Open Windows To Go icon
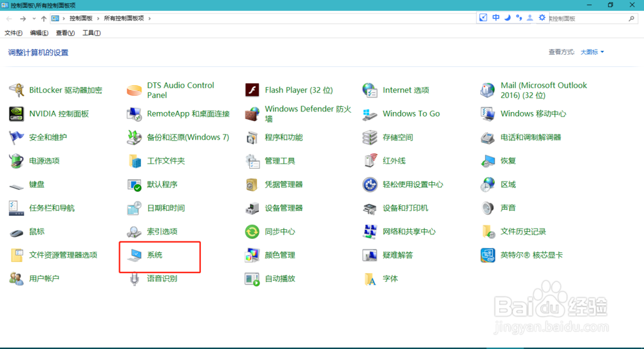This screenshot has width=644, height=349. click(x=370, y=114)
